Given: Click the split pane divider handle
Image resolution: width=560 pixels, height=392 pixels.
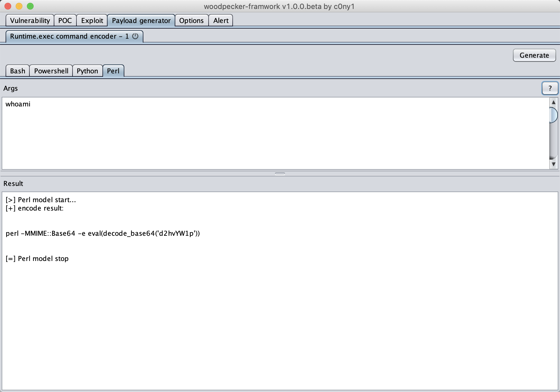Looking at the screenshot, I should pyautogui.click(x=280, y=174).
